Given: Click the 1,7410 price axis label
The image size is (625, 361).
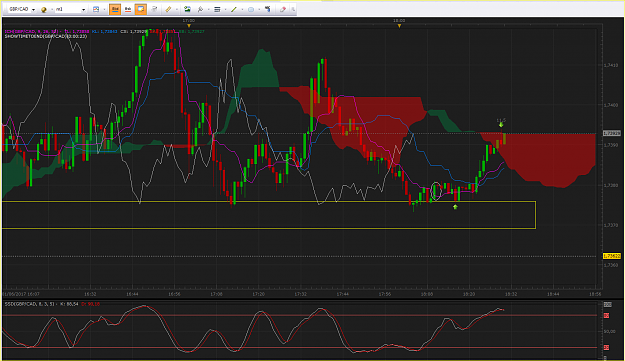Looking at the screenshot, I should (x=611, y=65).
